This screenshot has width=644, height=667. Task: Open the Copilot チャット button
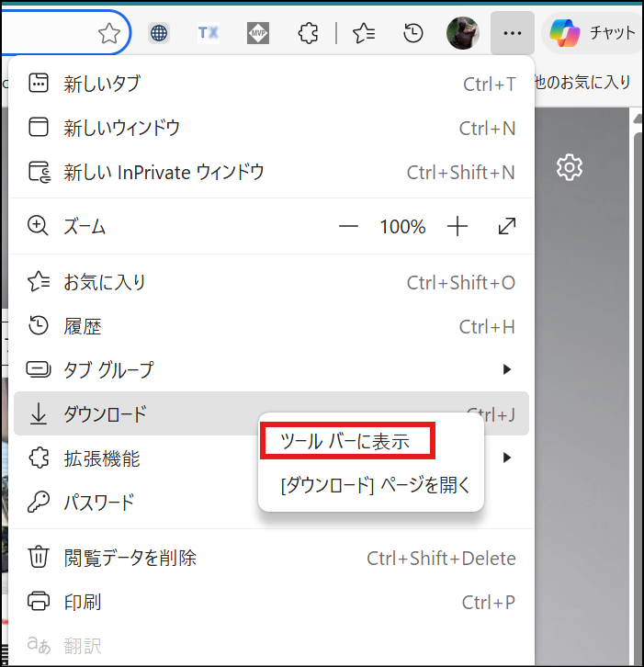coord(593,33)
